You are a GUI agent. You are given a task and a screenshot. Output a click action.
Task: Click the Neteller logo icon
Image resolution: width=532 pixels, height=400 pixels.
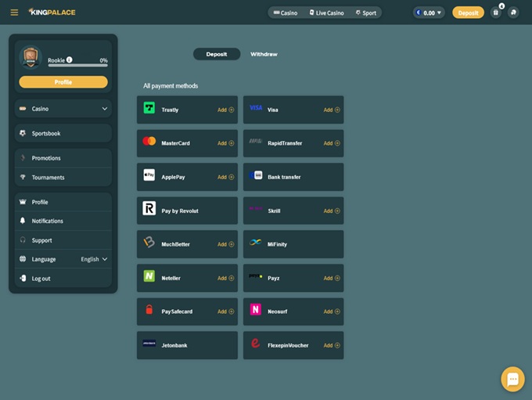[x=149, y=276]
